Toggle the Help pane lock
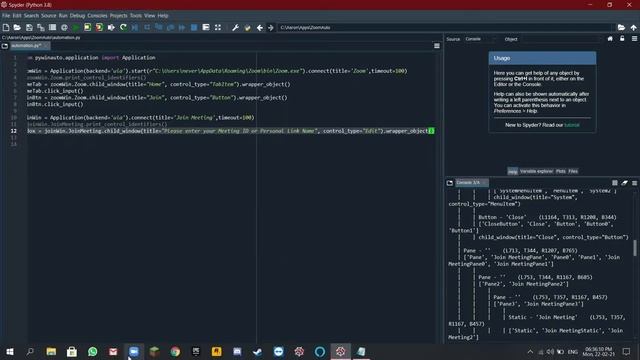 (x=622, y=39)
